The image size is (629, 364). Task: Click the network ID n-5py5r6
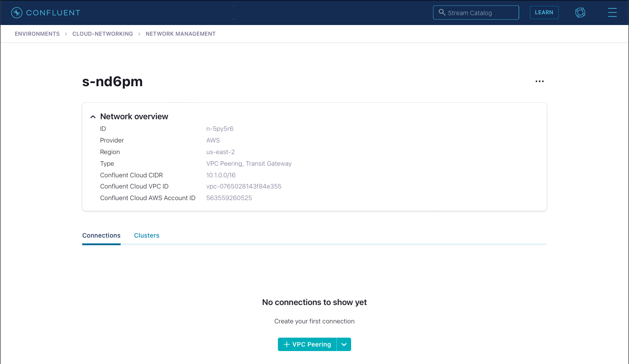tap(220, 129)
